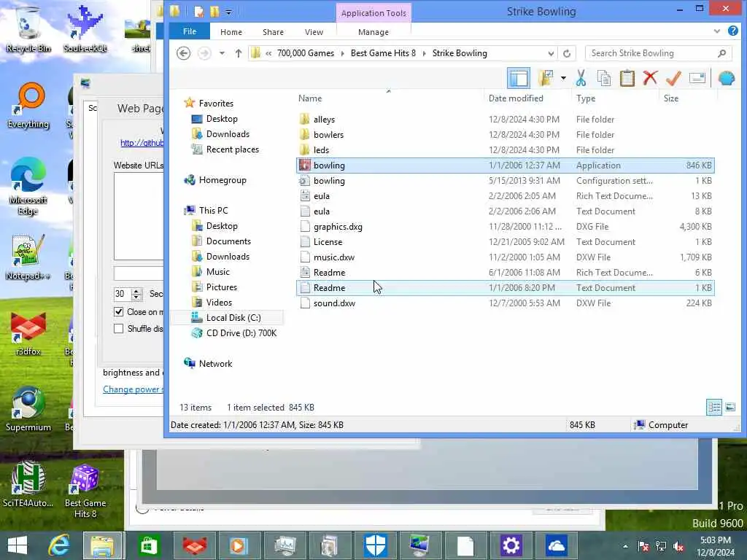Open the Home ribbon tab

click(231, 32)
